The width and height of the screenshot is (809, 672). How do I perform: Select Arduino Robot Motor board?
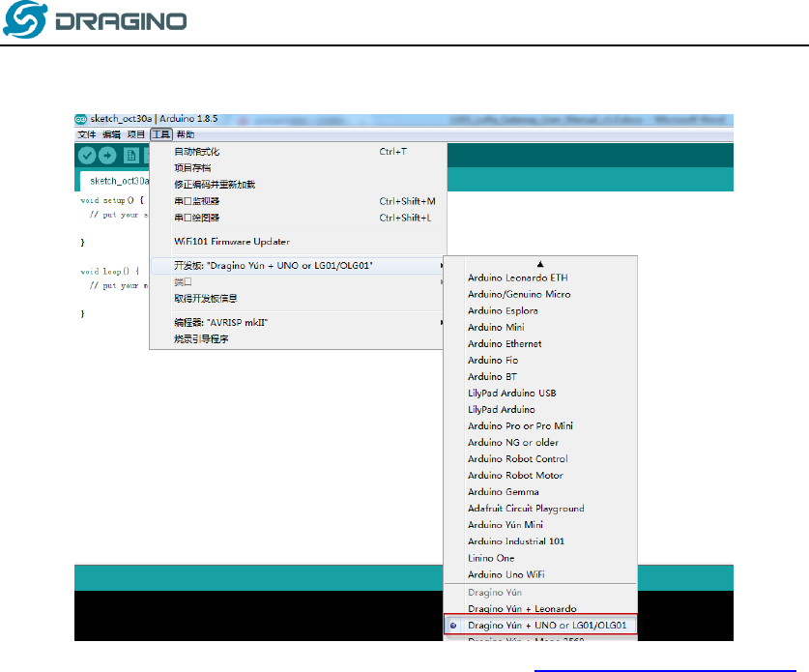point(540,476)
